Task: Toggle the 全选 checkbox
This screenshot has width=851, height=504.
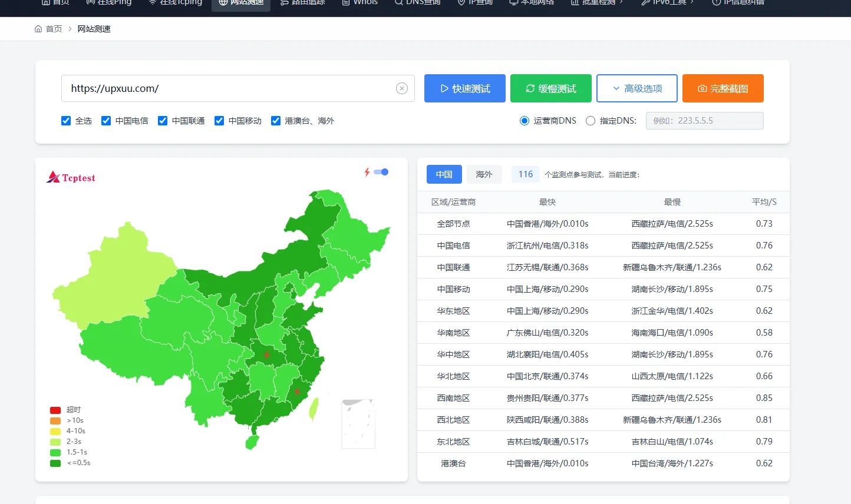Action: coord(66,121)
